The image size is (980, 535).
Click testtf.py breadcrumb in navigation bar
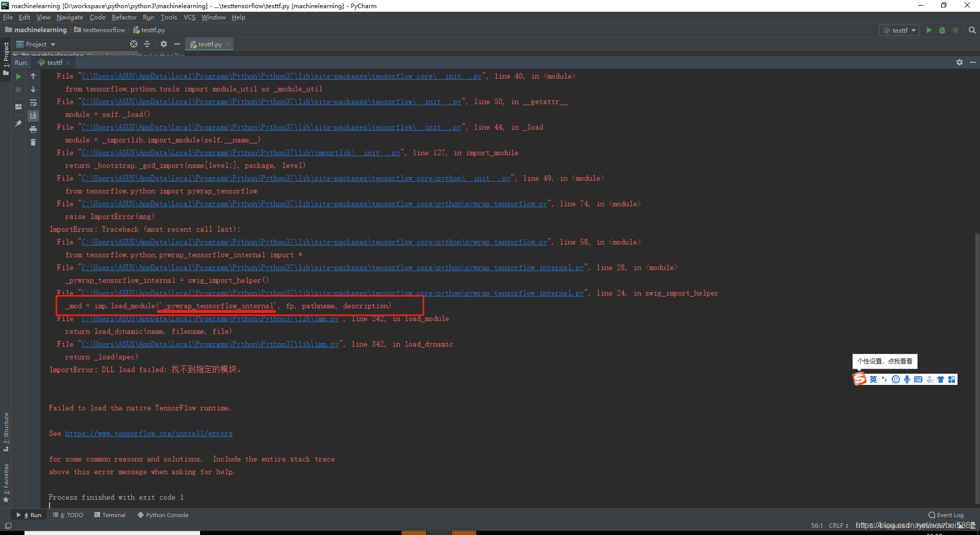(149, 30)
